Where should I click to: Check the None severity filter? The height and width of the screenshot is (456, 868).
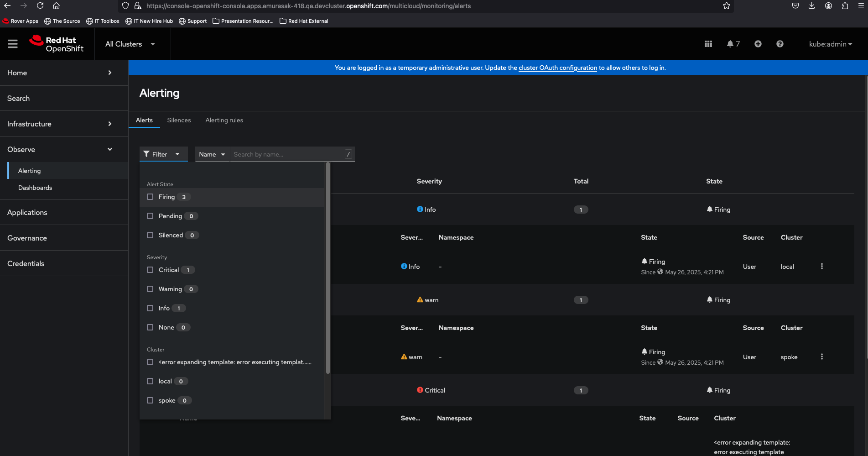tap(150, 327)
